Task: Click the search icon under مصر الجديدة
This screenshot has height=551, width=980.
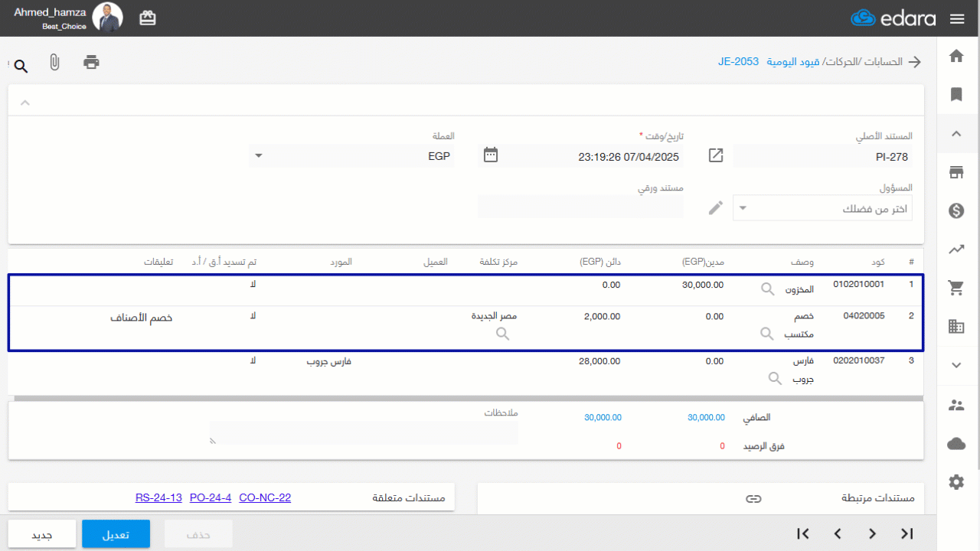Action: (x=502, y=334)
